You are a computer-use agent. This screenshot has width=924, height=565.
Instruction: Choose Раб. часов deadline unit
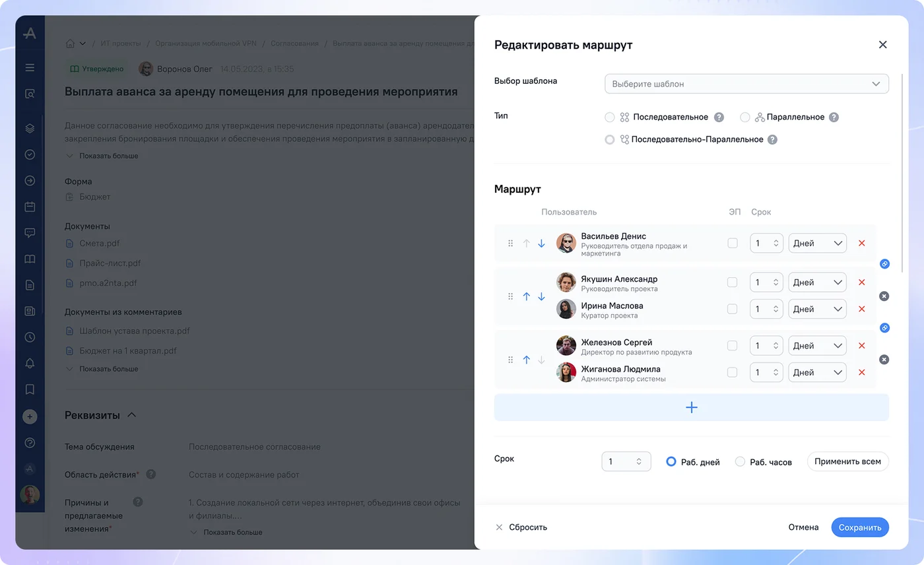tap(740, 462)
